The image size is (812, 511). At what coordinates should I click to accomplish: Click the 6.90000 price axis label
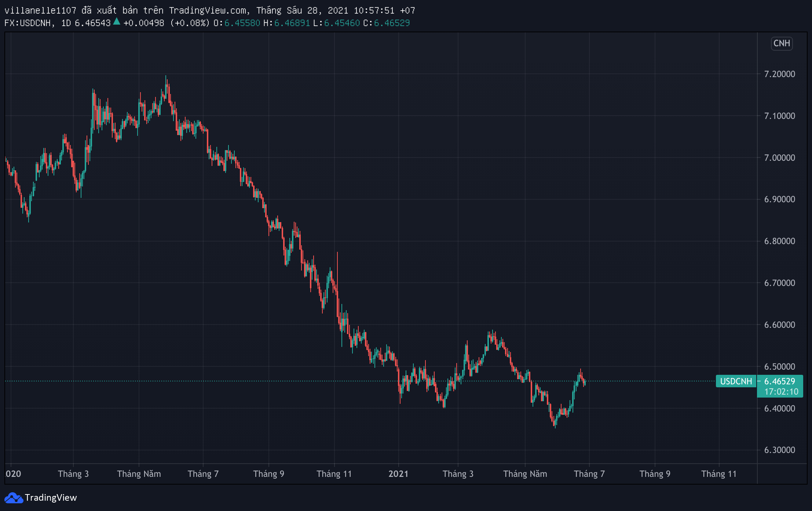(780, 199)
